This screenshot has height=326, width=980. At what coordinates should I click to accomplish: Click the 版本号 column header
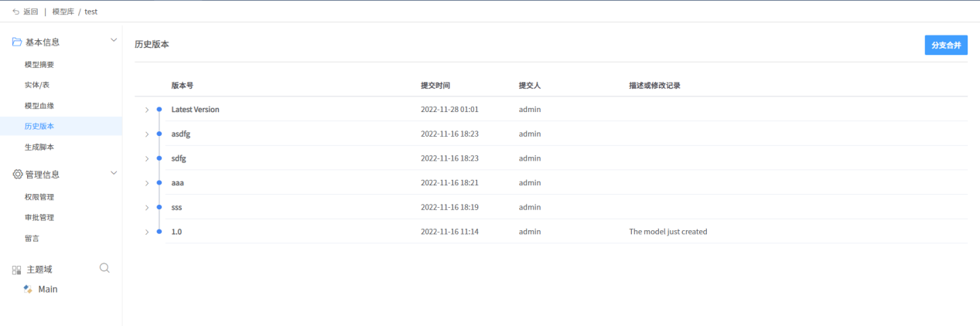(x=183, y=85)
